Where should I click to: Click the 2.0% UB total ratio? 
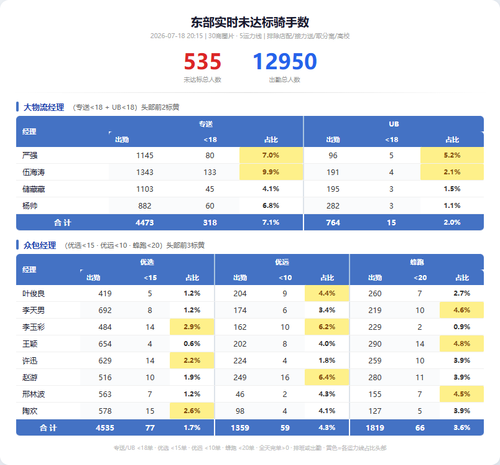pos(452,222)
